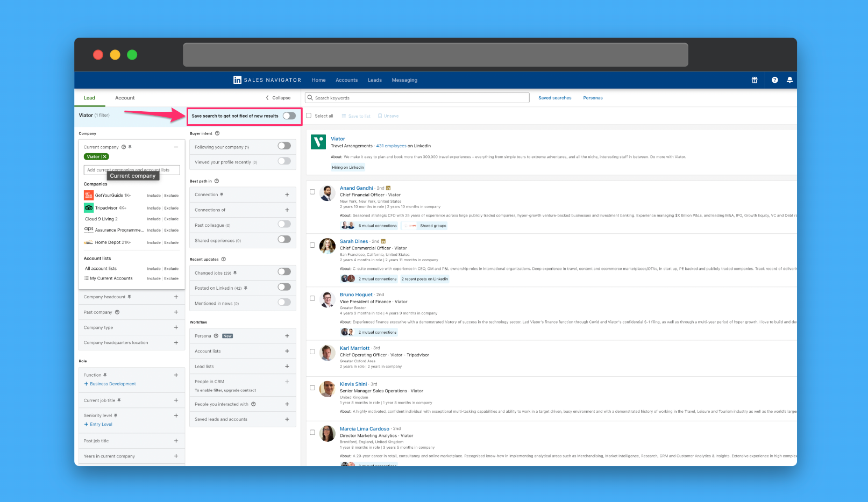Viewport: 868px width, 502px height.
Task: Click the gift icon in header
Action: (755, 80)
